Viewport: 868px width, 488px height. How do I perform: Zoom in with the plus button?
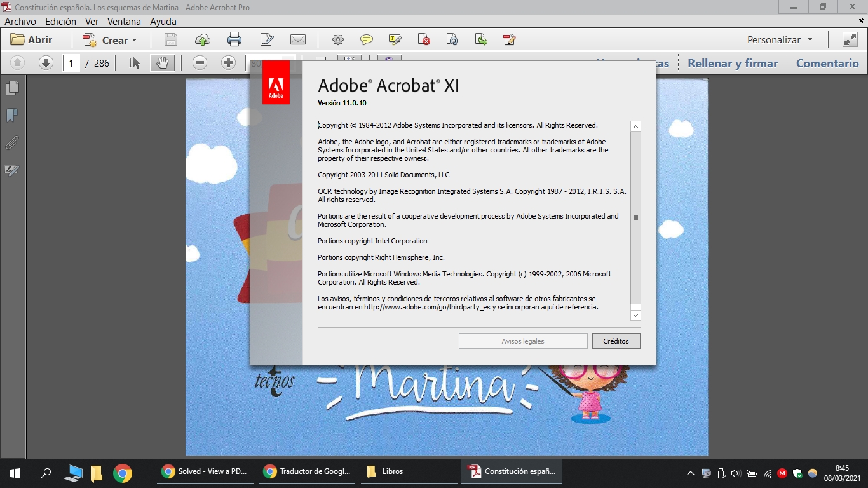[x=229, y=63]
